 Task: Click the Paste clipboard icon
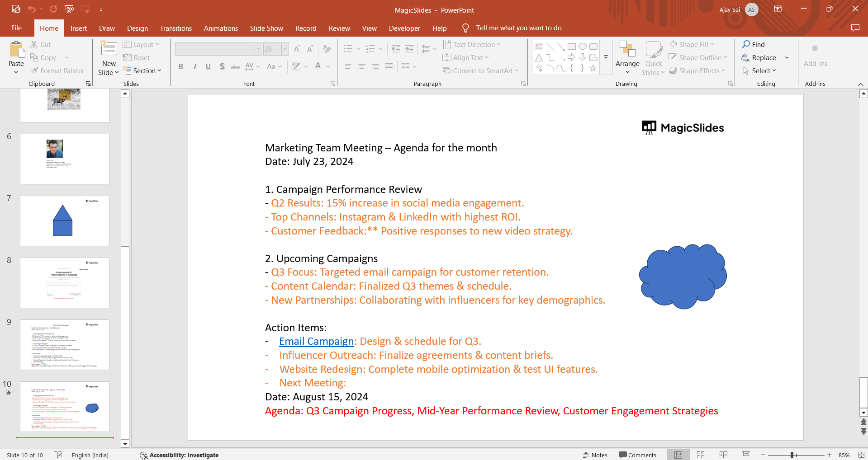tap(16, 50)
